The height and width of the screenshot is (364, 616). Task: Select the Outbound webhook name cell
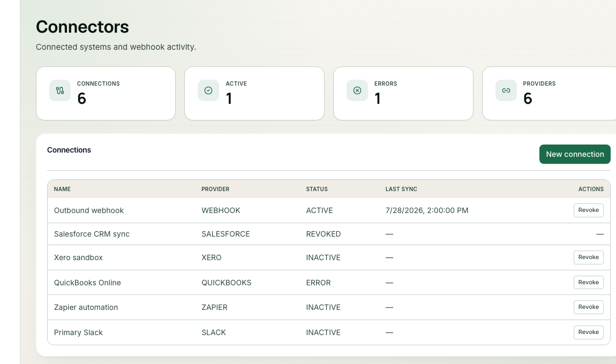89,210
